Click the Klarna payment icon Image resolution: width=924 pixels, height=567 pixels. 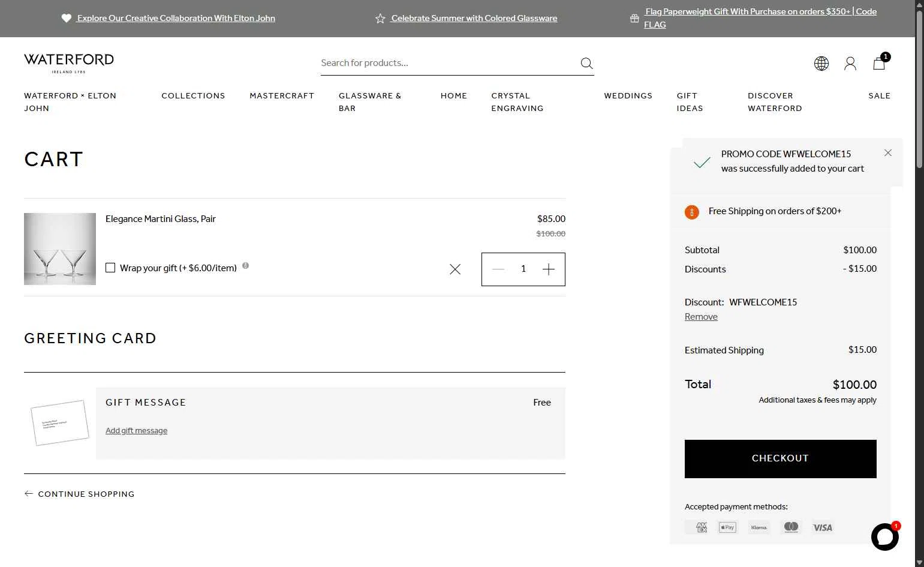(759, 527)
